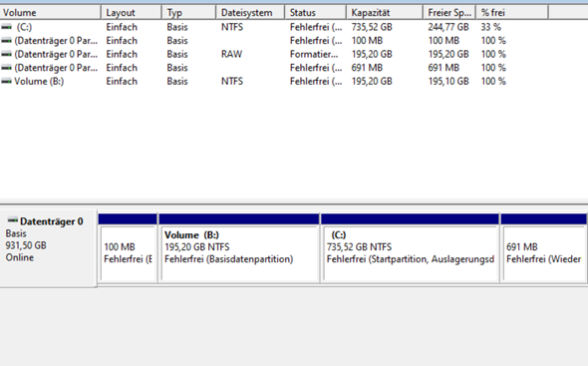Sort by Dateisystem column header
Screen dimensions: 588x366
pos(250,12)
